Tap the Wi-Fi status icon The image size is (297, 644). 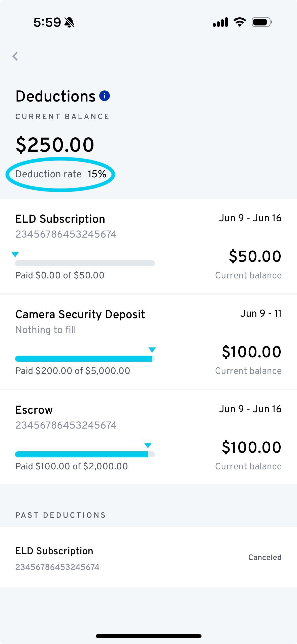coord(240,22)
